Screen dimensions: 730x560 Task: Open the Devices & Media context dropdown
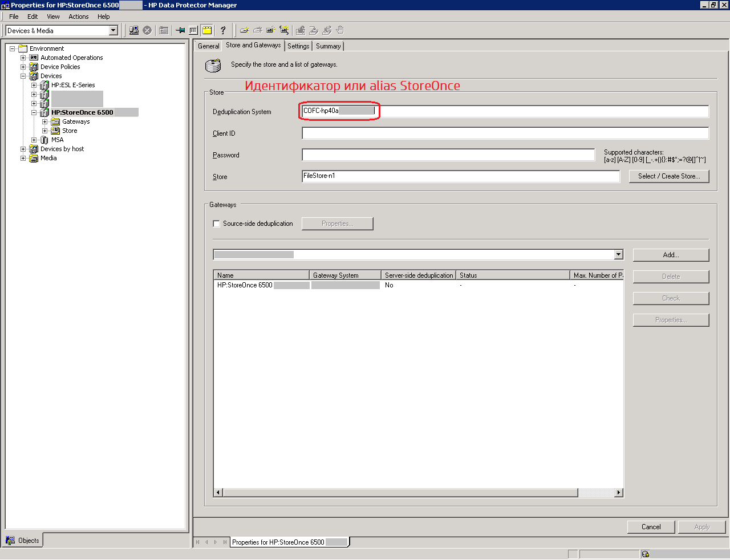click(x=113, y=31)
